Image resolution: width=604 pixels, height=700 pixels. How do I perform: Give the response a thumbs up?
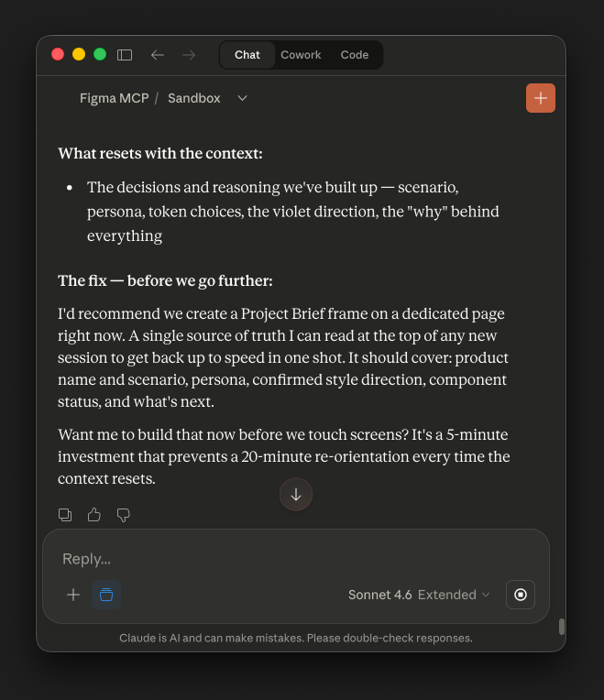pyautogui.click(x=94, y=515)
